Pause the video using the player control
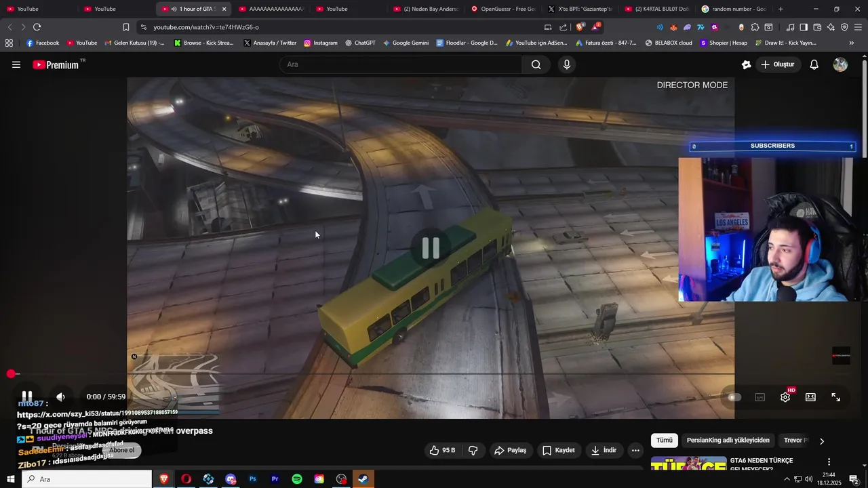The width and height of the screenshot is (868, 488). coord(27,396)
